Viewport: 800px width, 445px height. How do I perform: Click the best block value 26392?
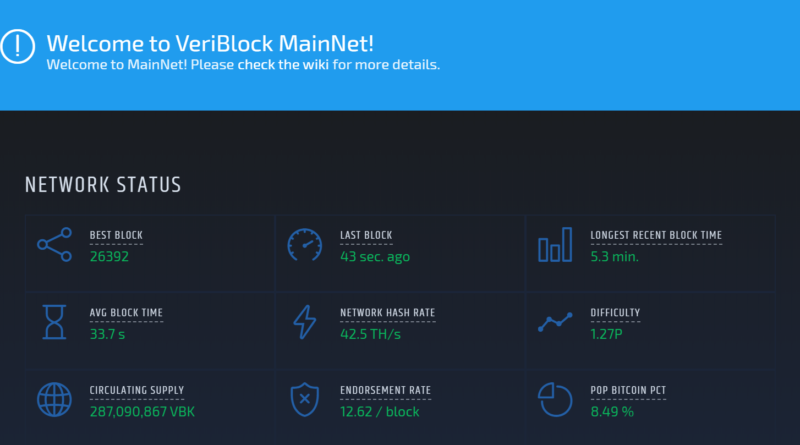point(109,257)
